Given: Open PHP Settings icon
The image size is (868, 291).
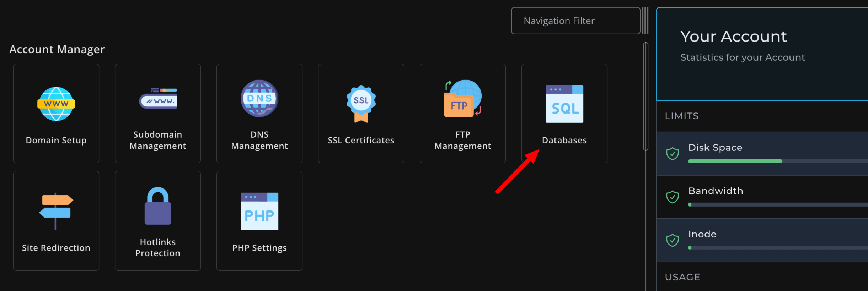Looking at the screenshot, I should [x=259, y=212].
